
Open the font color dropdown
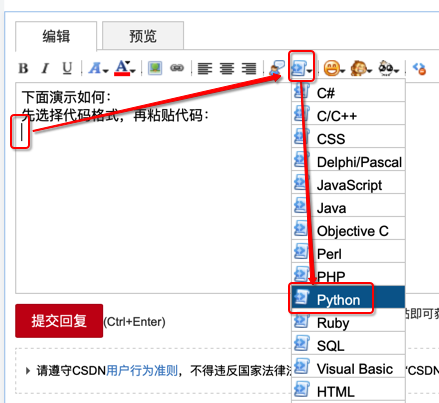[125, 68]
